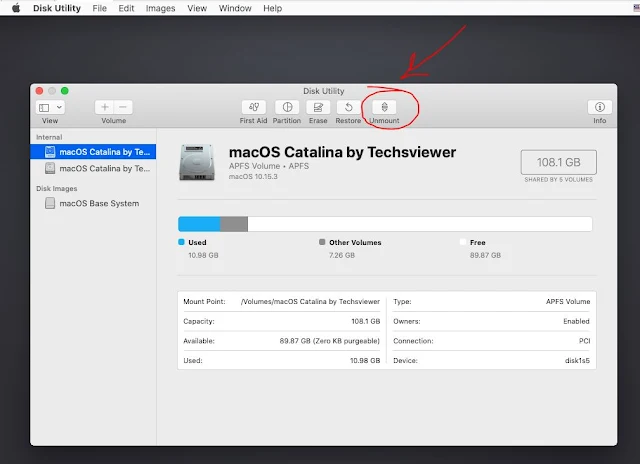Screen dimensions: 640x464
Task: Click the second macOS Catalina sidebar disk icon
Action: tap(50, 168)
